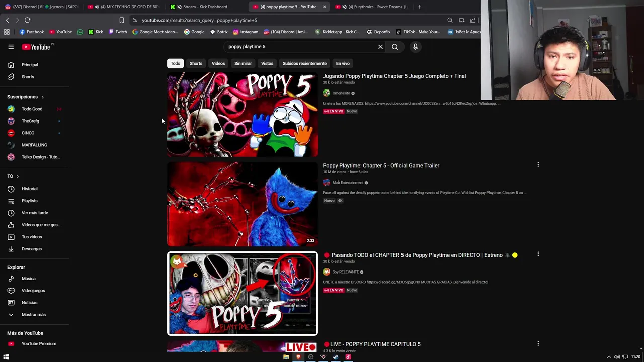Switch to the Discord browser tab
644x362 pixels.
point(41,7)
